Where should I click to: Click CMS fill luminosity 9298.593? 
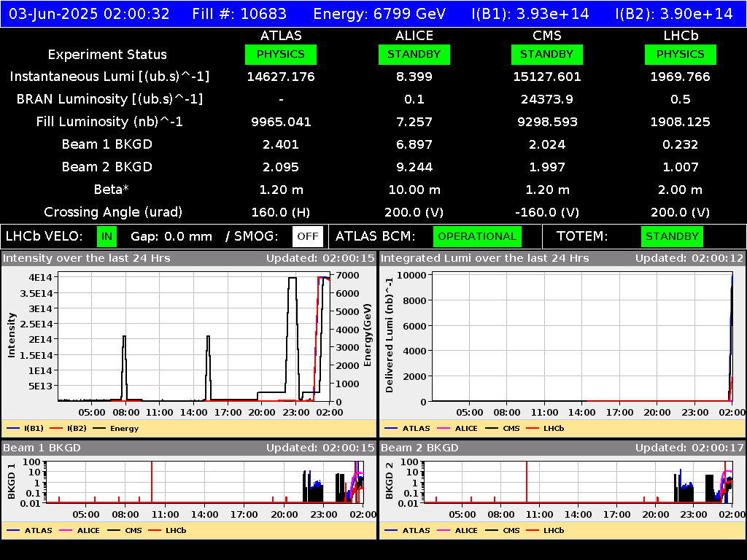coord(547,122)
